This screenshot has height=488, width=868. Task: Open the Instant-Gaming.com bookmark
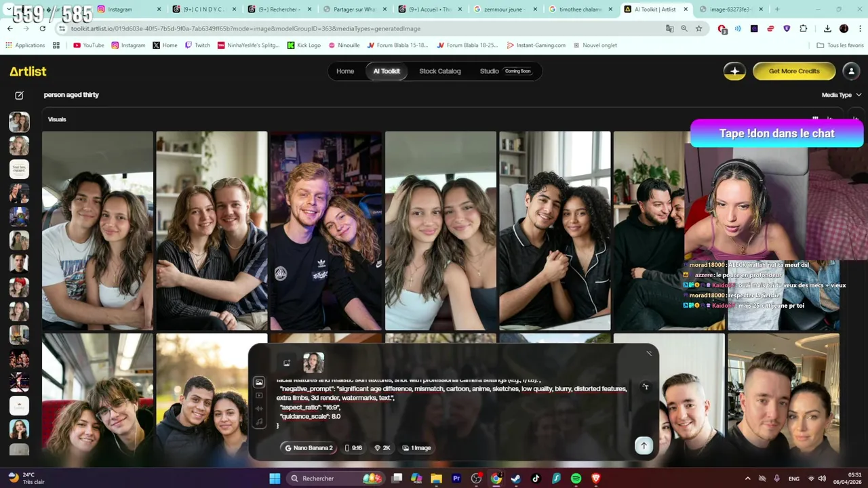536,45
